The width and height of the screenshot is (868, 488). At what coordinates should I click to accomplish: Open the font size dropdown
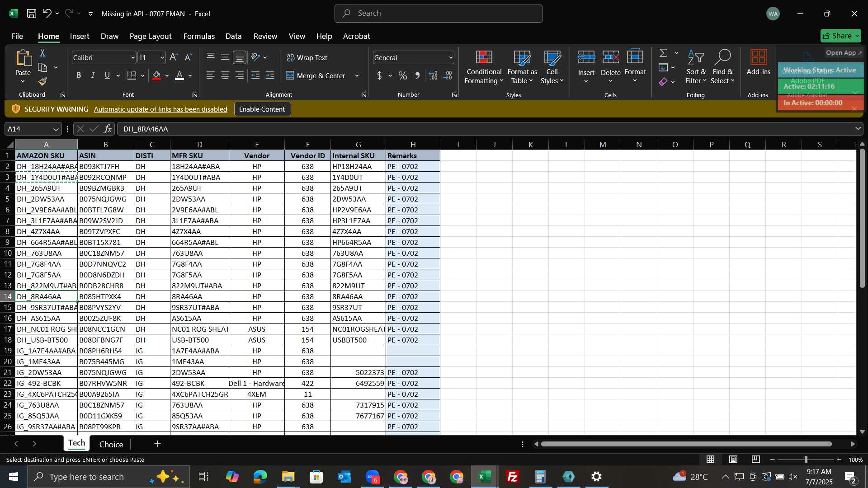pos(162,57)
